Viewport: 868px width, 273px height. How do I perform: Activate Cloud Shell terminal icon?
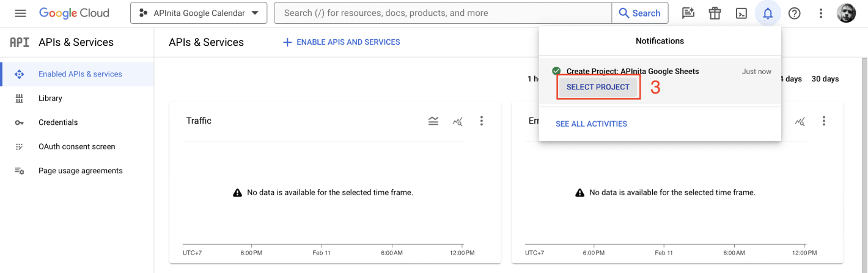point(741,13)
